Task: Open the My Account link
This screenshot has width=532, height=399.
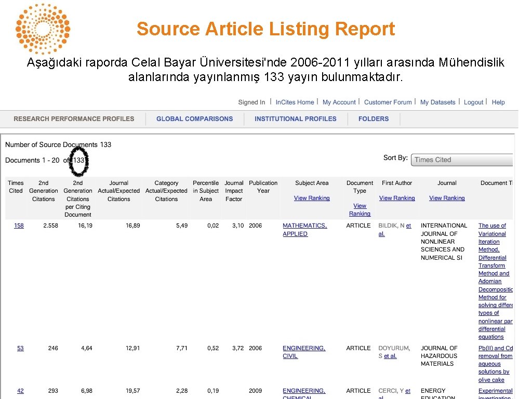Action: tap(339, 102)
